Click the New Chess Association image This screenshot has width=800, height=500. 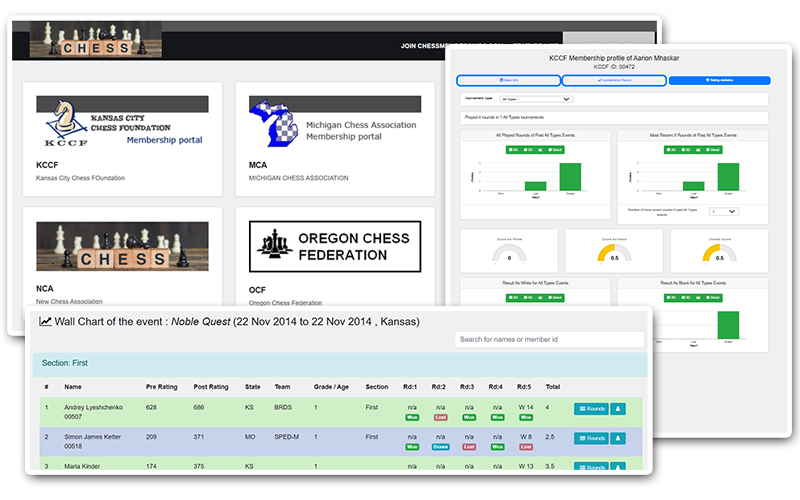point(122,247)
